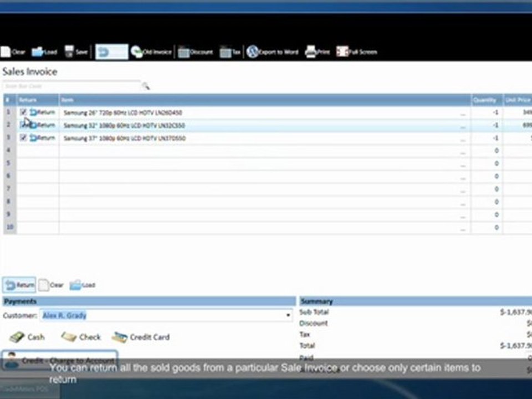Click the quantity cell of row 2
The width and height of the screenshot is (532, 399).
pyautogui.click(x=487, y=125)
